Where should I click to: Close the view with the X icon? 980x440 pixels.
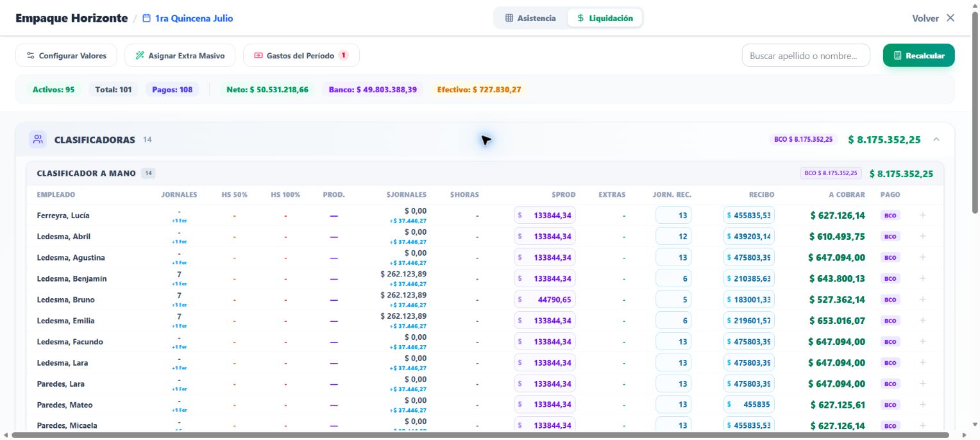click(x=950, y=18)
